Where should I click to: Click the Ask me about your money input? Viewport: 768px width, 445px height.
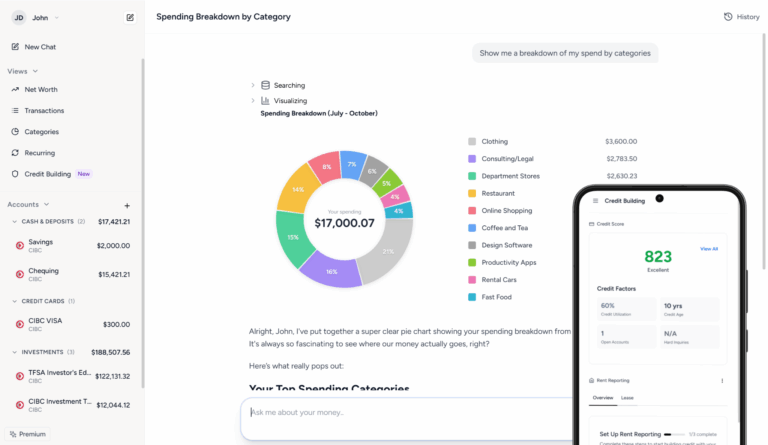click(400, 412)
